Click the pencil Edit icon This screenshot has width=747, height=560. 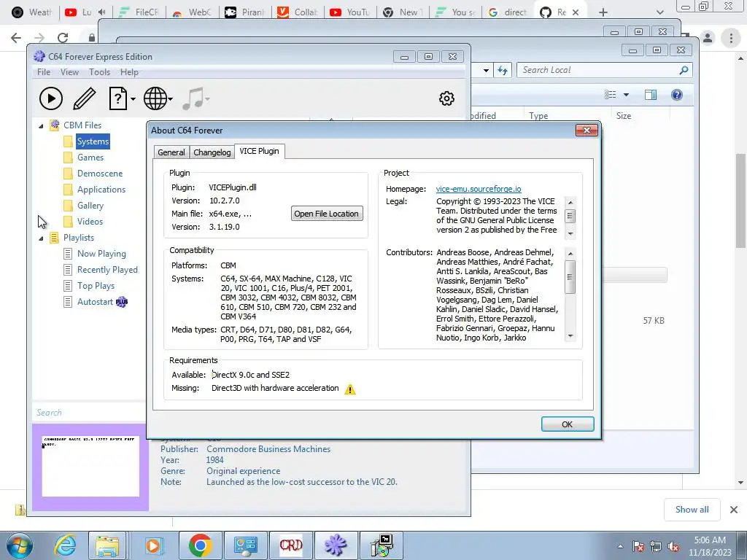click(x=85, y=98)
